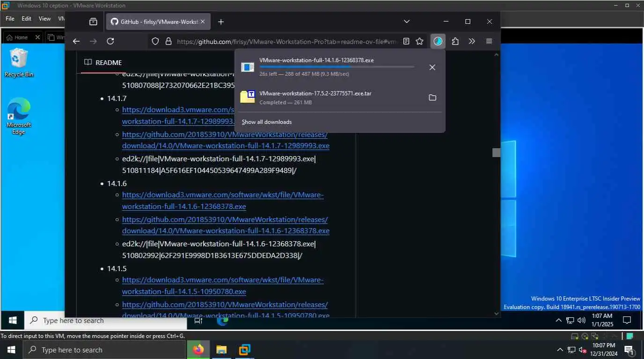Click VMware network adapter status icon

(595, 336)
